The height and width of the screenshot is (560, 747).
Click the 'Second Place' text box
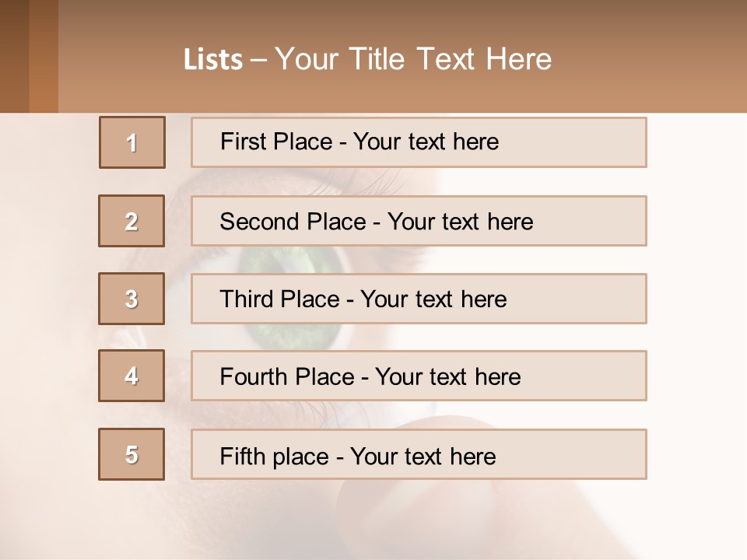[x=419, y=221]
